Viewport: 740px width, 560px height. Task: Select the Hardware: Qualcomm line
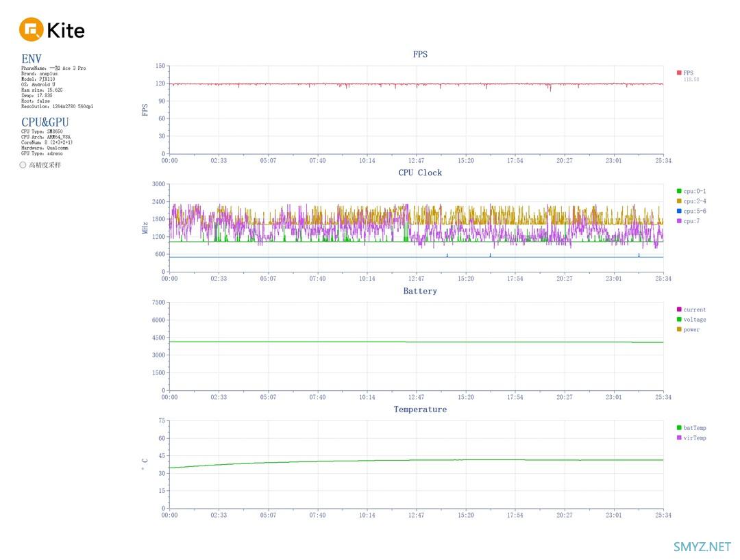pos(45,148)
